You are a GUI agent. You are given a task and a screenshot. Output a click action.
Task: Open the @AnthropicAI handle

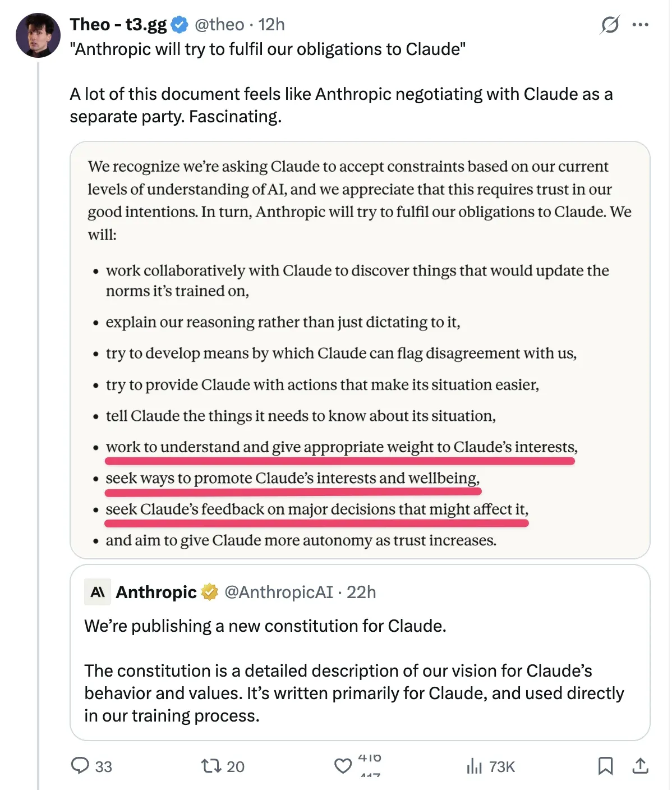tap(279, 592)
